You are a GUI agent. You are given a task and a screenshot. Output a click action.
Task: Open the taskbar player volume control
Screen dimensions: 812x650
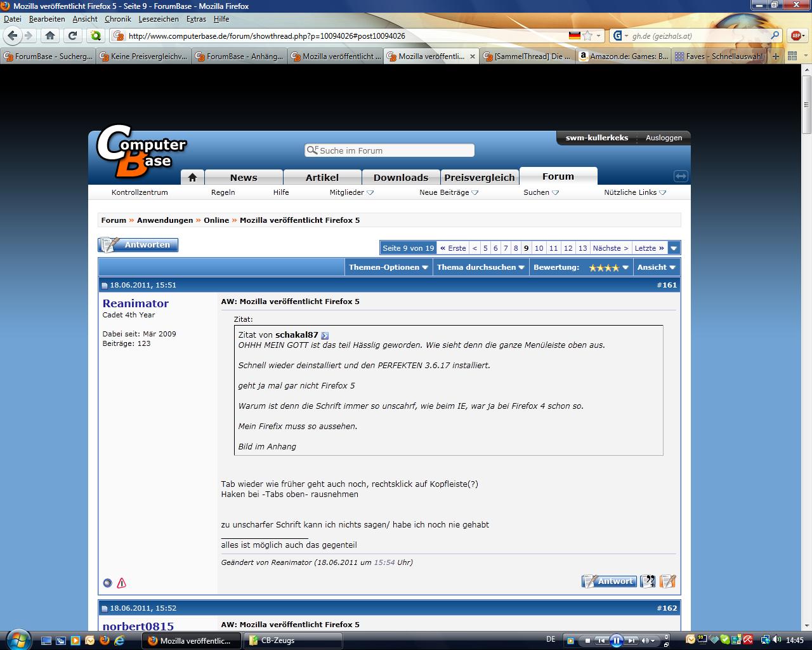[x=648, y=640]
